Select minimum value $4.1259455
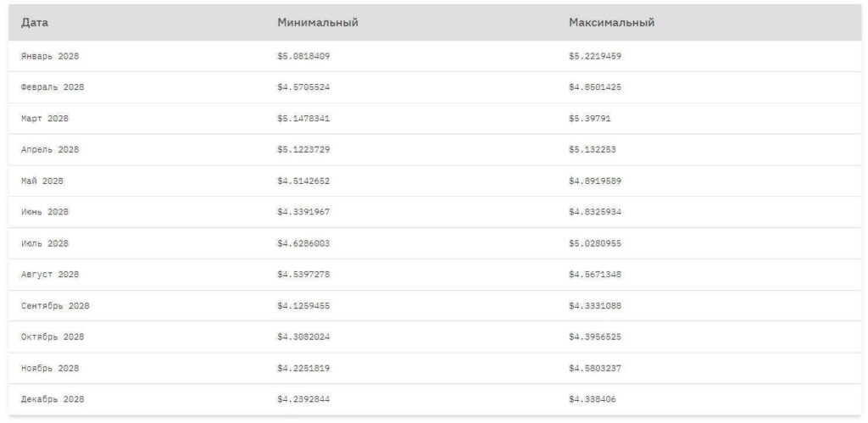Viewport: 868px width, 423px height. tap(303, 306)
